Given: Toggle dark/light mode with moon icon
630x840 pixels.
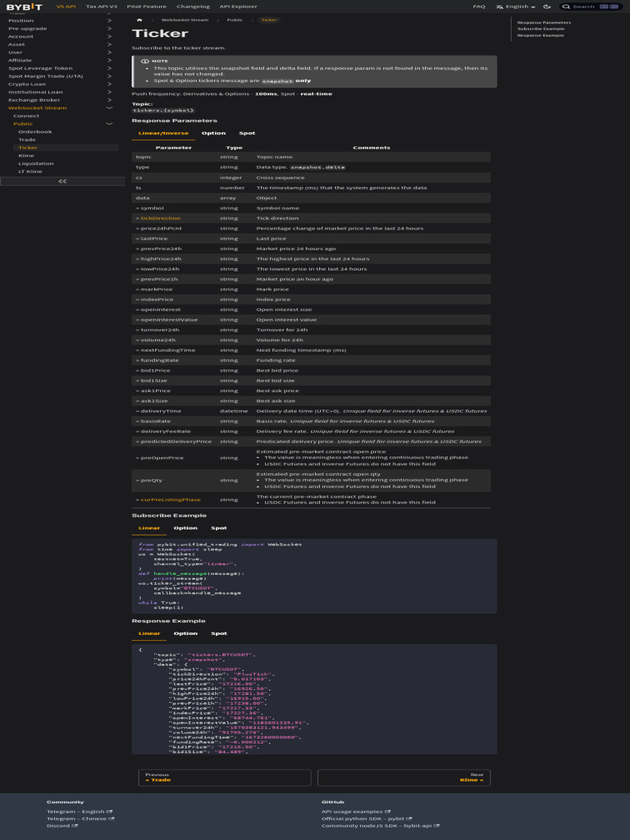Looking at the screenshot, I should [547, 7].
